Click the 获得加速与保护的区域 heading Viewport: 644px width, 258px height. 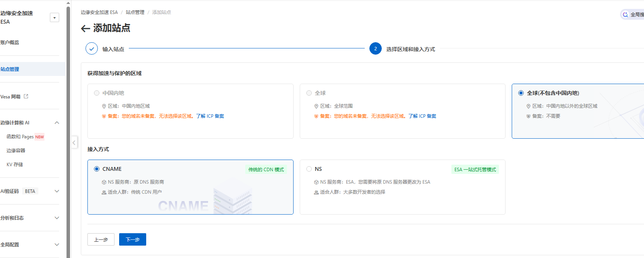tap(114, 73)
